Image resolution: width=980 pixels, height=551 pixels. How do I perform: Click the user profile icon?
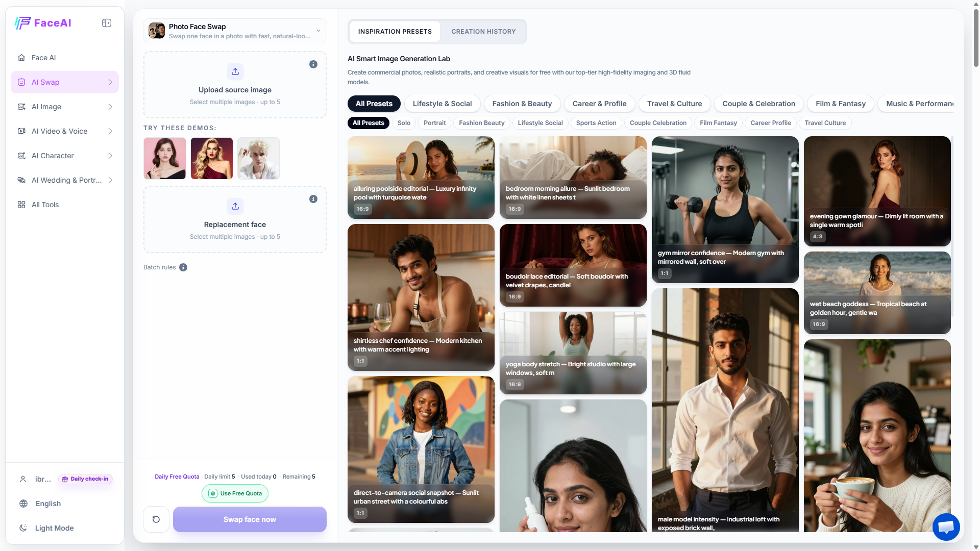[x=23, y=479]
